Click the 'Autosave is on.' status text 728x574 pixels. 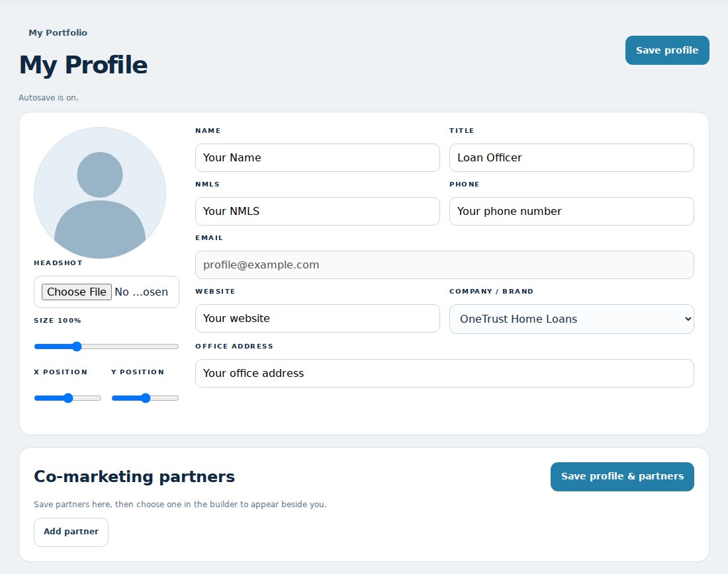pos(48,97)
